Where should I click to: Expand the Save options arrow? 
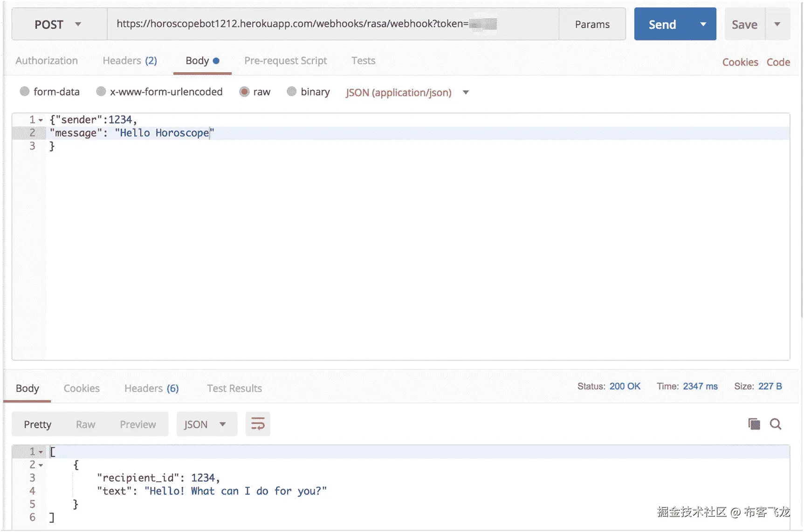pos(777,24)
